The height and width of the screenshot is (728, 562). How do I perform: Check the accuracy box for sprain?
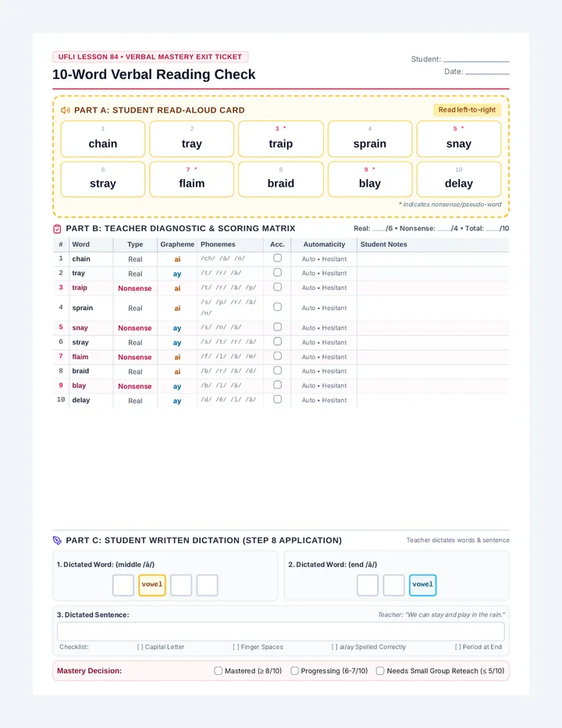[278, 307]
